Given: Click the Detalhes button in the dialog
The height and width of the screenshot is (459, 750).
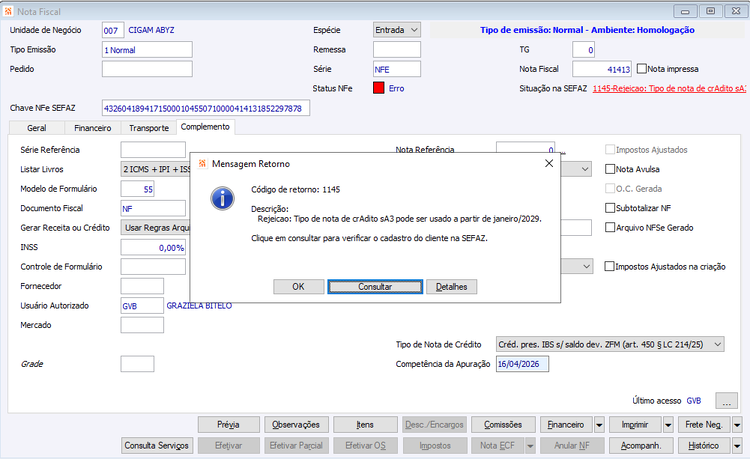Looking at the screenshot, I should (x=452, y=286).
